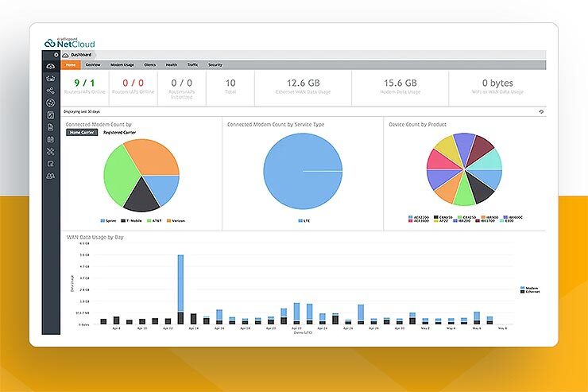This screenshot has height=392, width=588.
Task: Select the Home Carrier toggle
Action: click(81, 133)
